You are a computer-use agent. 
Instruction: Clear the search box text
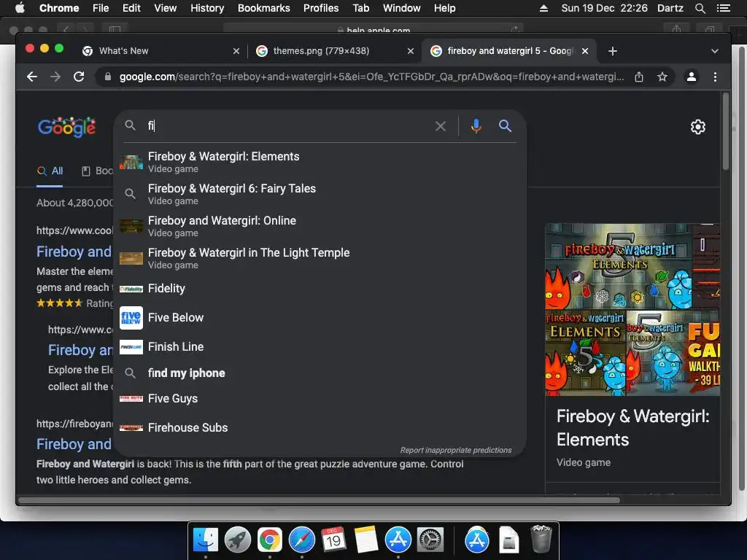click(440, 126)
